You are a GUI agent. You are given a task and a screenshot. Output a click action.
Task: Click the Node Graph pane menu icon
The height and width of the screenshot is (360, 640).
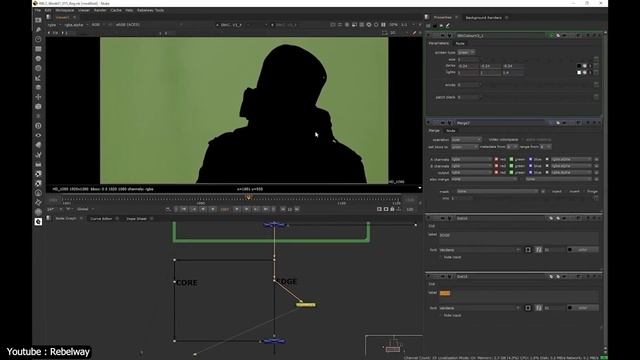49,218
